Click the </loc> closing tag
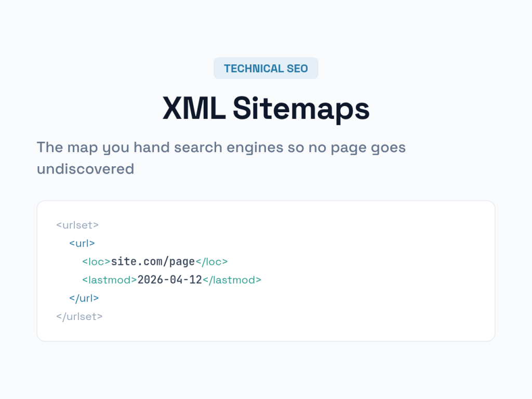 [212, 262]
